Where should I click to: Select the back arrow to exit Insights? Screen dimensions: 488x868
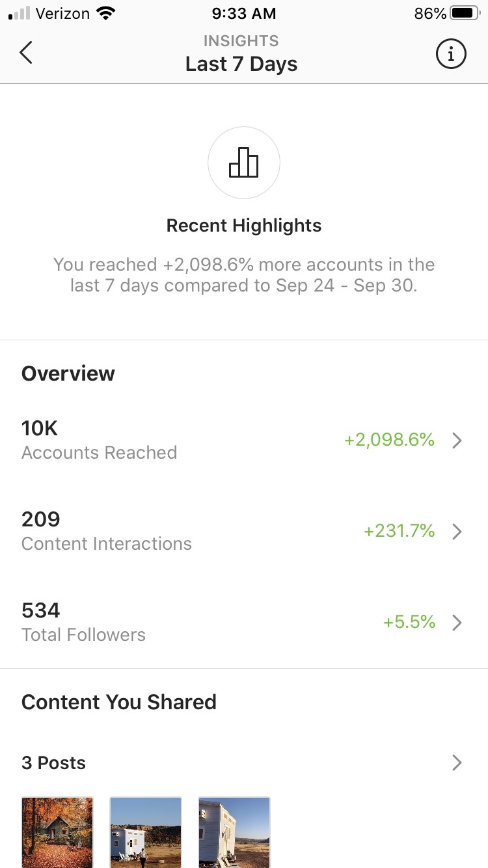coord(26,53)
